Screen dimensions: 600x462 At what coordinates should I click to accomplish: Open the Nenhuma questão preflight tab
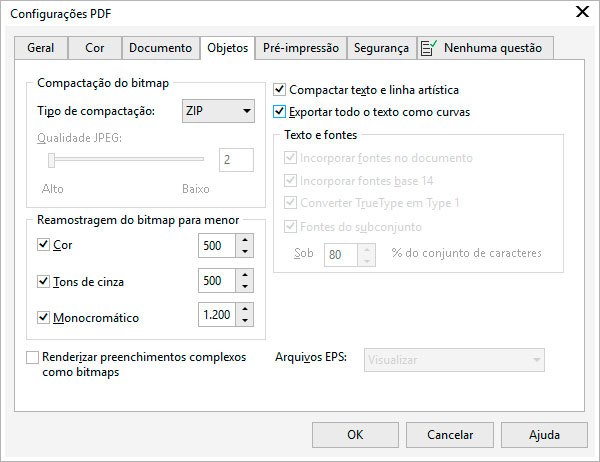tap(485, 48)
